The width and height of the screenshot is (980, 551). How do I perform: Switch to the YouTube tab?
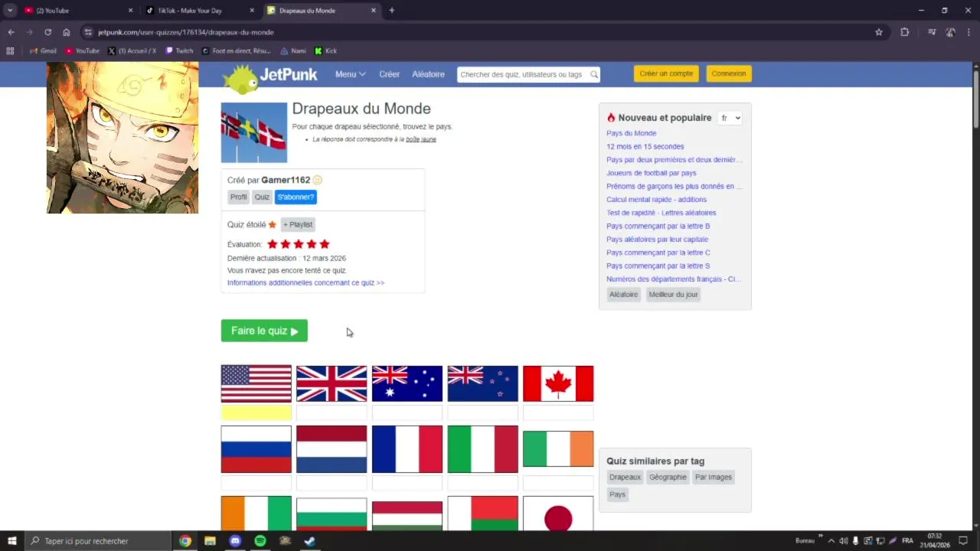click(79, 11)
